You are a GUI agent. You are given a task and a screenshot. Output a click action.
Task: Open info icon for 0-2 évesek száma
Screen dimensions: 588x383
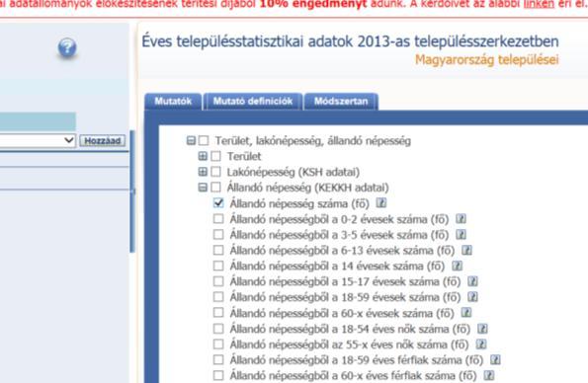click(x=461, y=219)
